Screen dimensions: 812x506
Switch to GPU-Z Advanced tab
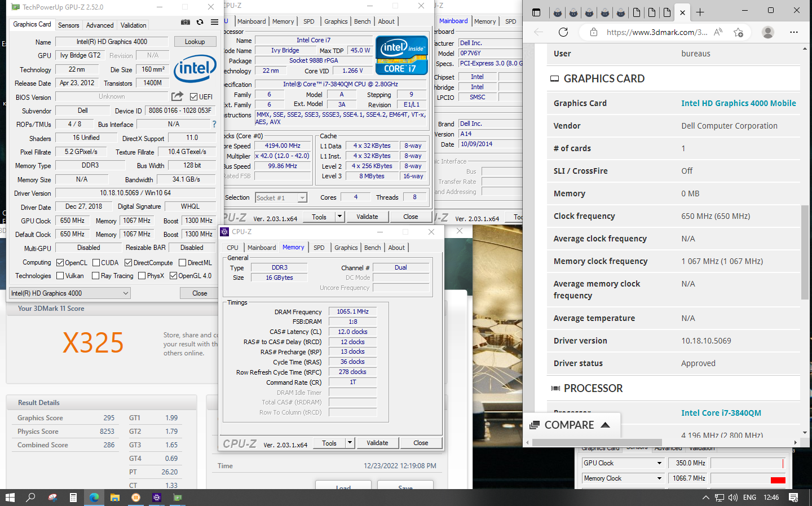point(100,25)
